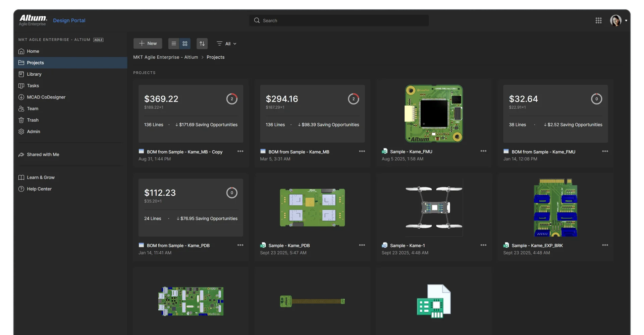This screenshot has width=644, height=335.
Task: Open Sample - Kame-1 drone thumbnail
Action: click(x=434, y=208)
